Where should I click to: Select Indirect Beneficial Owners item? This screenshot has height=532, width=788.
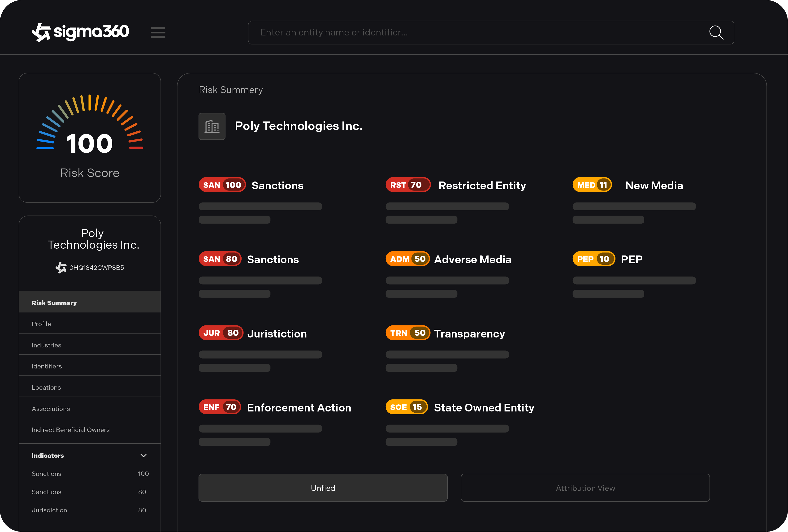pyautogui.click(x=70, y=430)
